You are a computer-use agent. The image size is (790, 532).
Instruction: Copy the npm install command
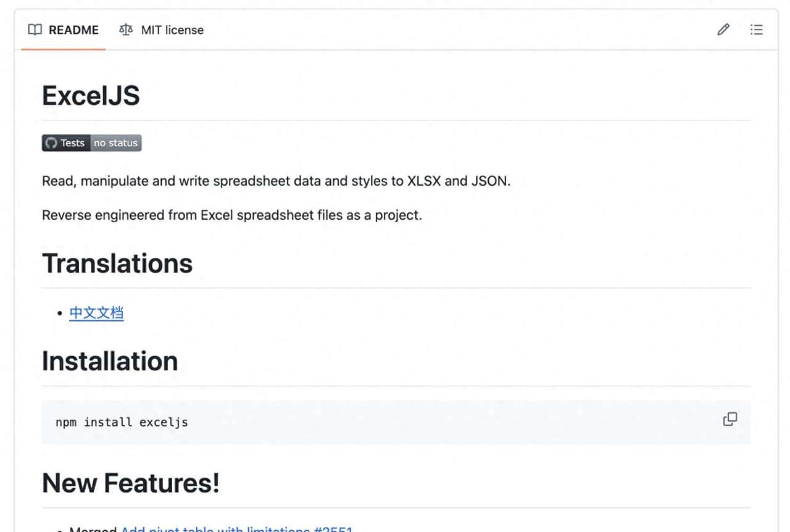730,419
